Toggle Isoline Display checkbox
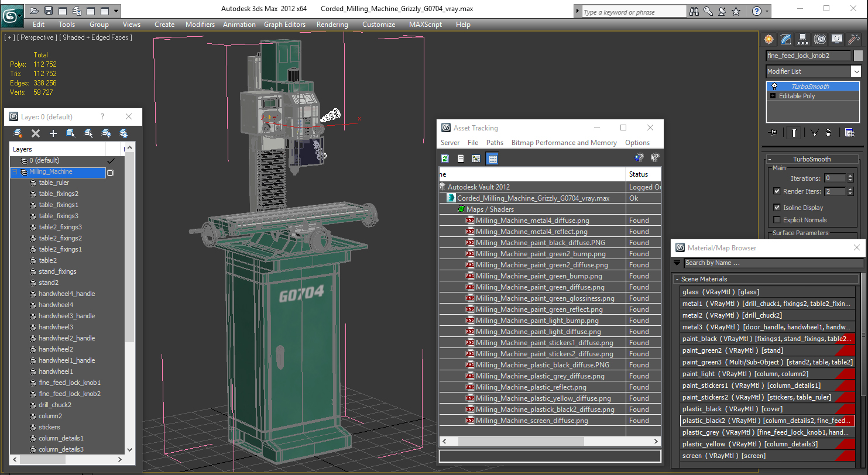Screen dimensions: 868x475 click(x=777, y=208)
